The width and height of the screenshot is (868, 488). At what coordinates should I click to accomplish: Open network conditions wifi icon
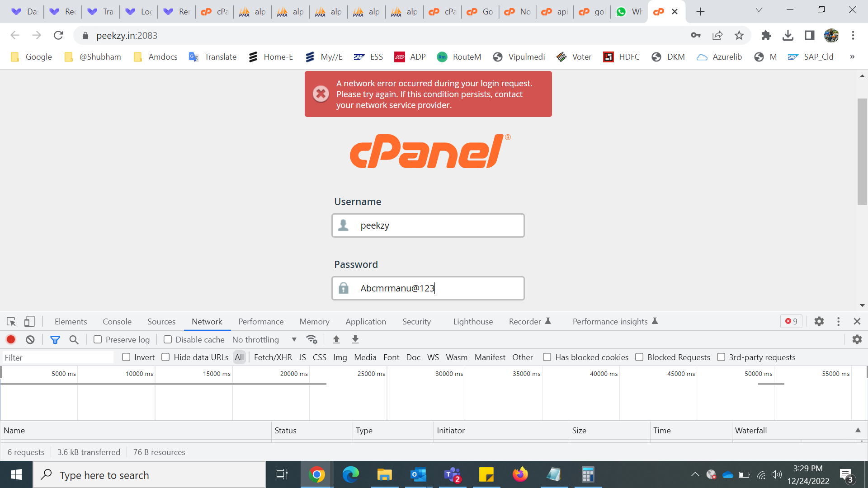[x=311, y=339]
